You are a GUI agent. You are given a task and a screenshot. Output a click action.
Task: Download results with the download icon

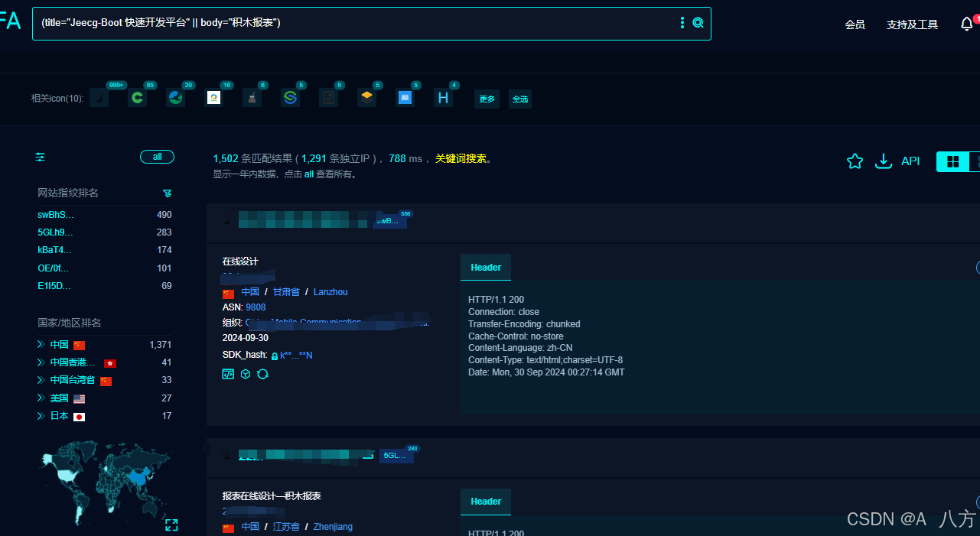(884, 161)
